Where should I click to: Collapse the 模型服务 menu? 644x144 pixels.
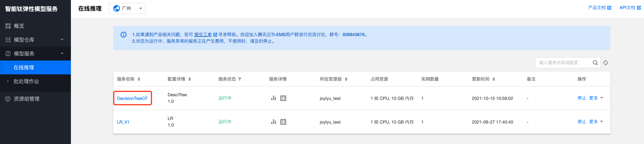tap(35, 54)
